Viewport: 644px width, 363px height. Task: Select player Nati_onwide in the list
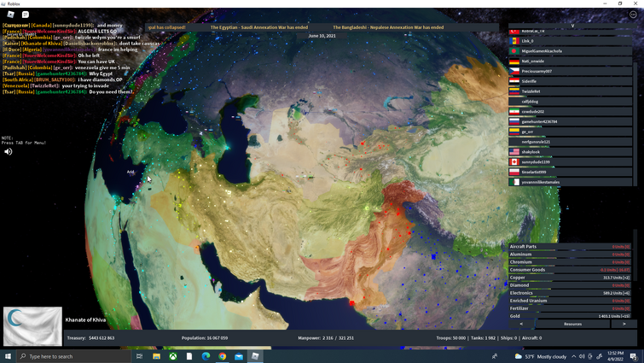[570, 61]
